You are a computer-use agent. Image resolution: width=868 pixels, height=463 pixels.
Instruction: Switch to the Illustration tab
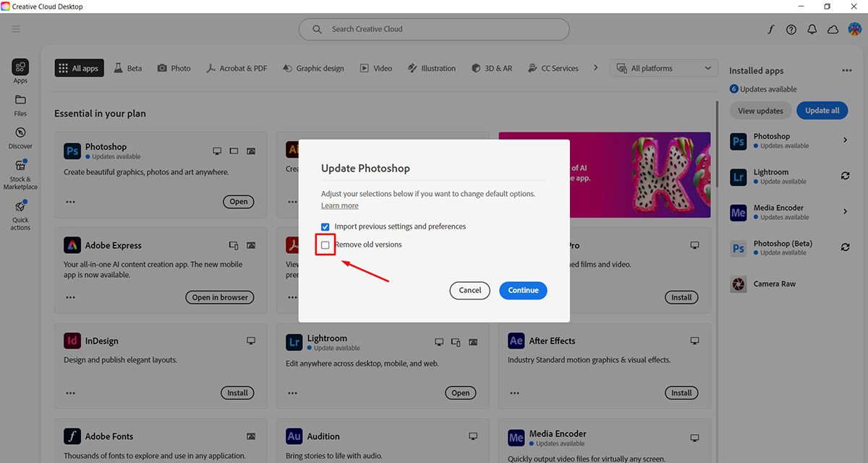[431, 68]
